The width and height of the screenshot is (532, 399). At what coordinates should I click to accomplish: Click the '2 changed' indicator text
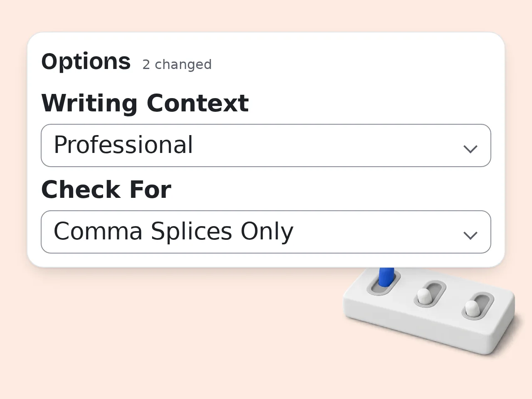[177, 64]
